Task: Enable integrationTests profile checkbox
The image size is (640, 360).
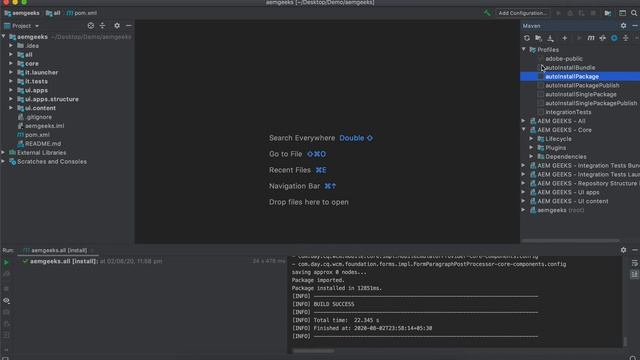Action: coord(540,112)
